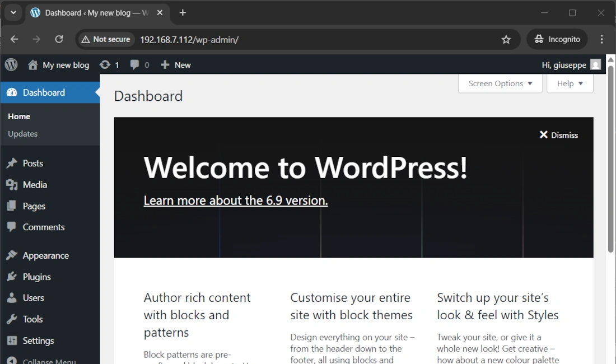Image resolution: width=616 pixels, height=364 pixels.
Task: Open the Screen Options dropdown
Action: coord(500,83)
